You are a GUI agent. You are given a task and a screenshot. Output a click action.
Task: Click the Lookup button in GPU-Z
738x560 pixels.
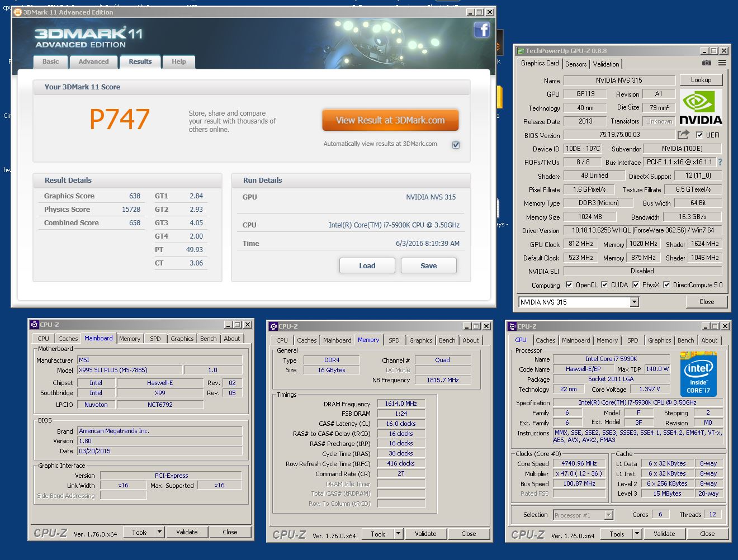701,80
